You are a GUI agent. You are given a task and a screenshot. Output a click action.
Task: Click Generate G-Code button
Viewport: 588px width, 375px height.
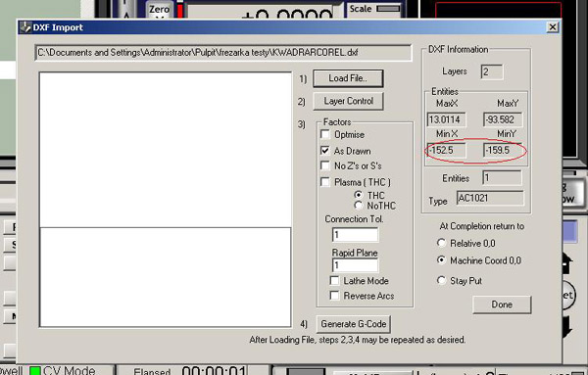[x=354, y=324]
